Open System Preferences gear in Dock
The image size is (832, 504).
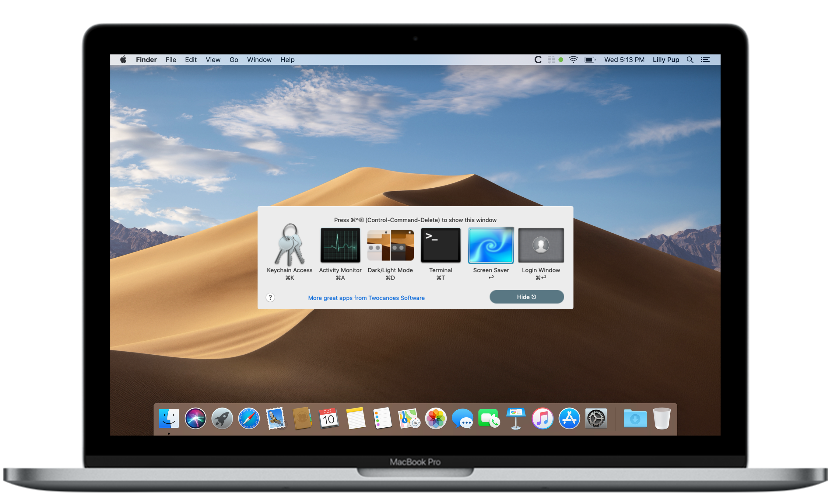(x=596, y=418)
